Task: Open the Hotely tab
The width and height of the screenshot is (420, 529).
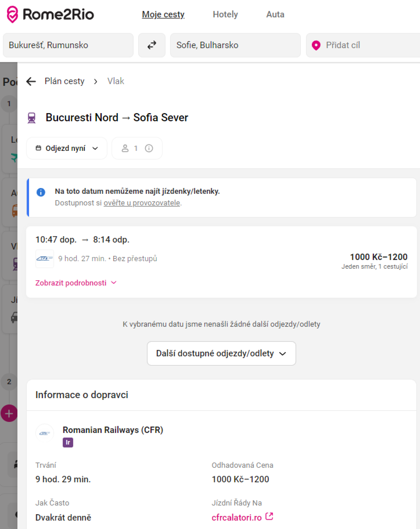Action: [225, 14]
